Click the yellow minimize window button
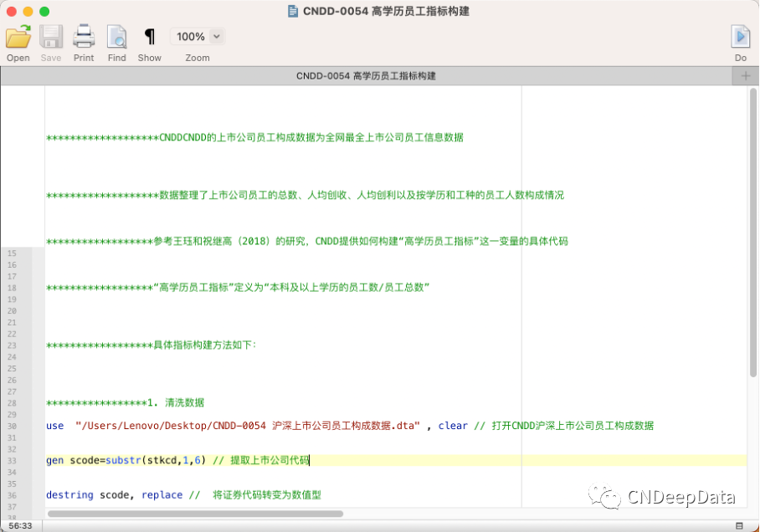 pyautogui.click(x=28, y=12)
